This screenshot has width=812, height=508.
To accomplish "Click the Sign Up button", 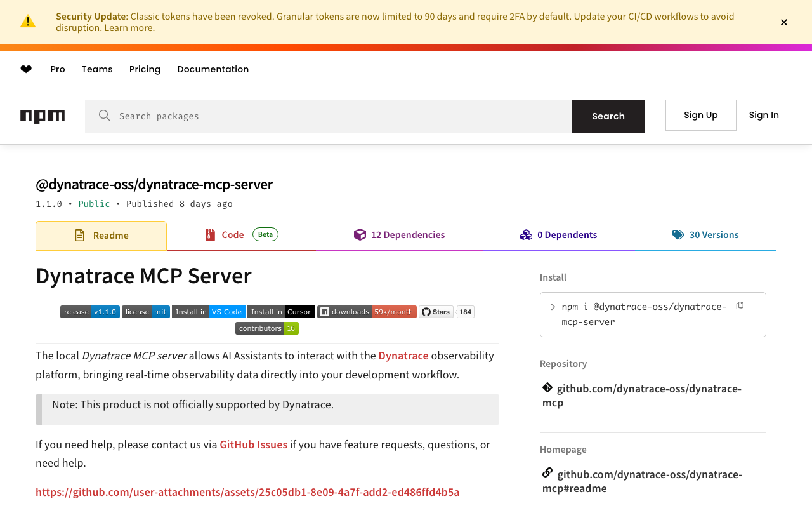I will 700,115.
